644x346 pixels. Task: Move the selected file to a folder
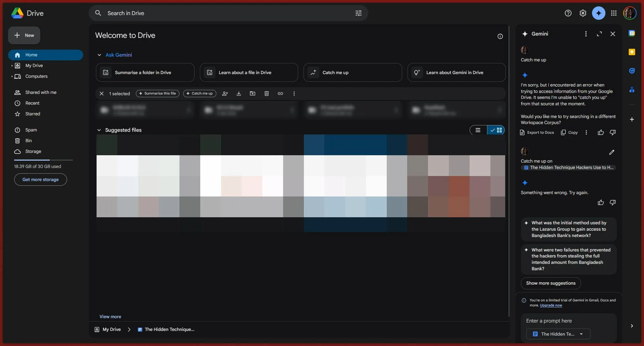[253, 94]
